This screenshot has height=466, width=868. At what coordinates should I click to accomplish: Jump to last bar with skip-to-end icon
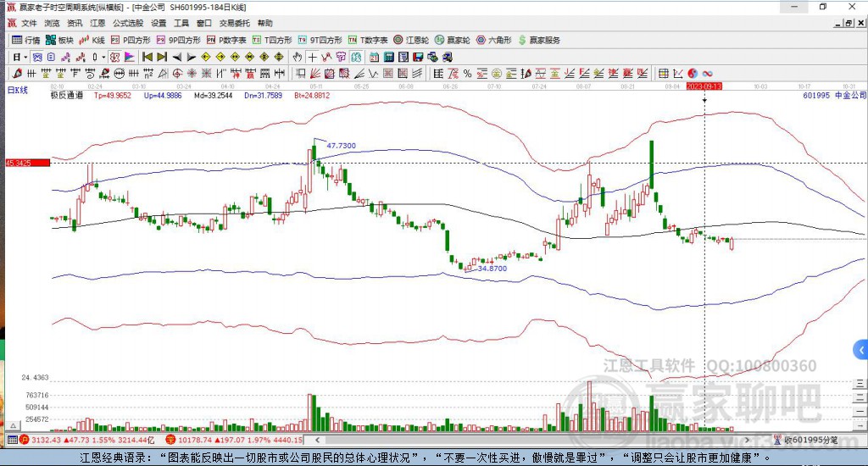point(162,57)
